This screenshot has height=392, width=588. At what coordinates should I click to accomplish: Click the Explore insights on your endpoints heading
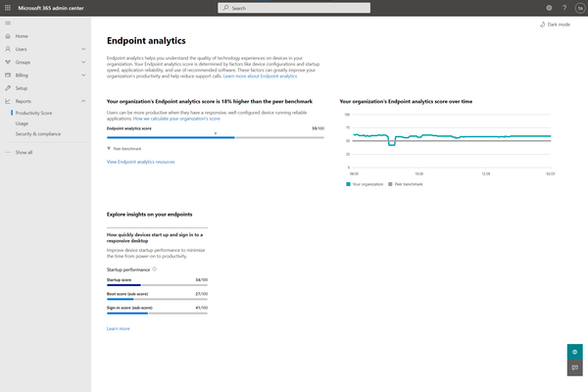(149, 215)
